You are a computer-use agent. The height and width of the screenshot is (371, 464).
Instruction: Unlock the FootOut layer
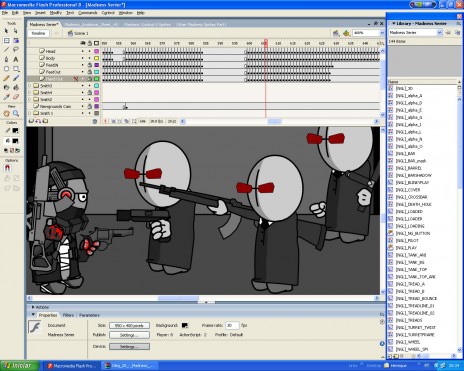[90, 72]
